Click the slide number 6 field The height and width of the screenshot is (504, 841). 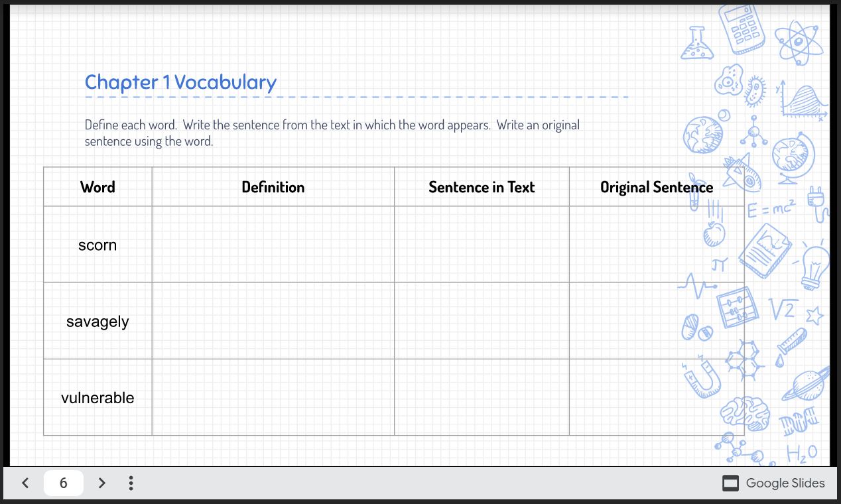coord(64,483)
